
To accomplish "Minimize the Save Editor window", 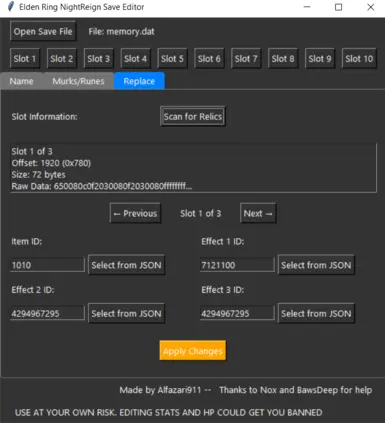I will [x=307, y=7].
